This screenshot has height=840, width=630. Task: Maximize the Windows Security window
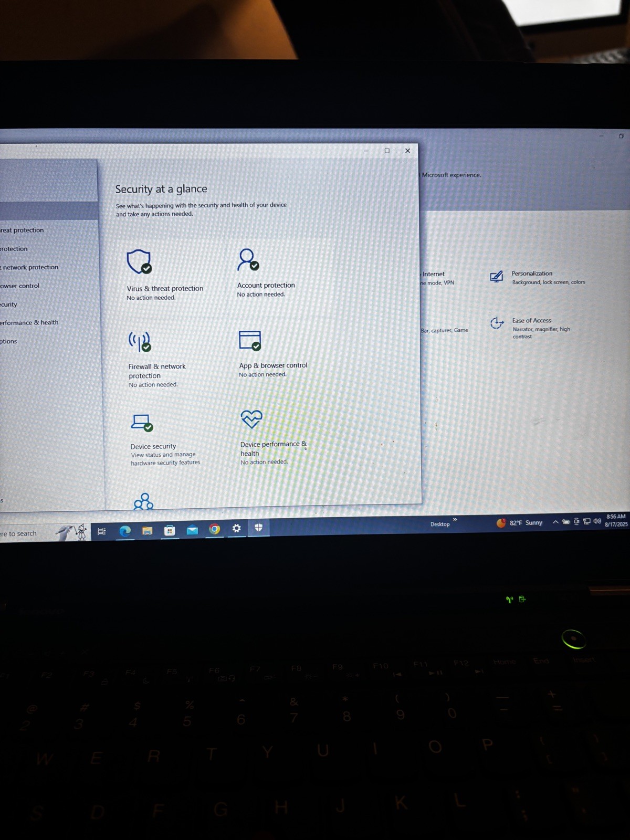(387, 151)
